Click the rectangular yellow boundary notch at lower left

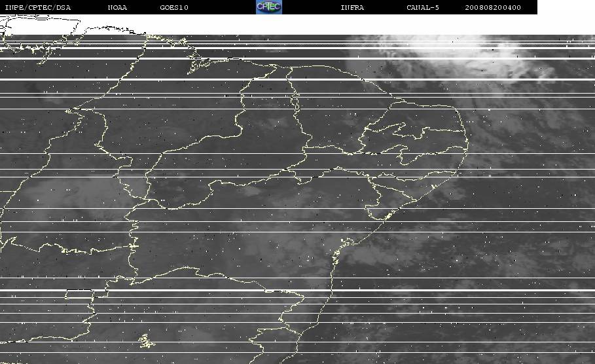[x=80, y=294]
